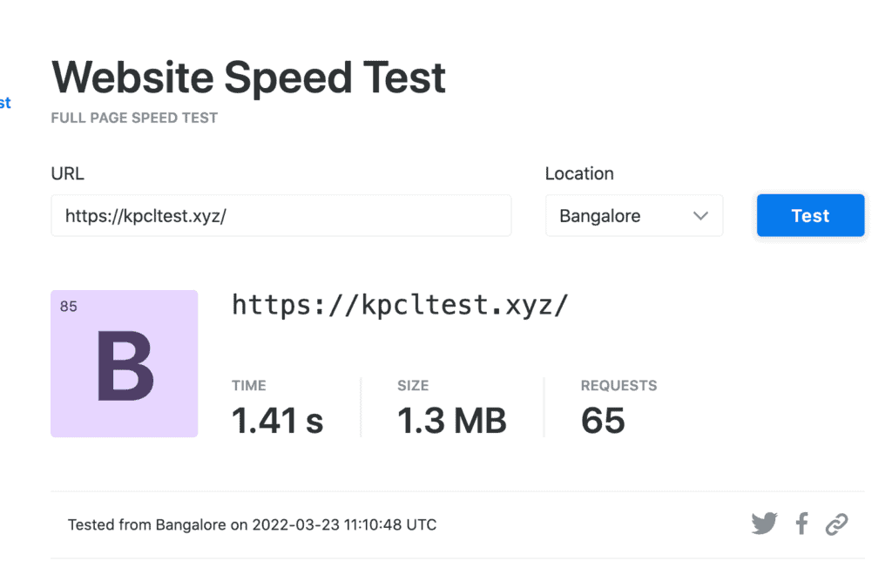Click the chevron arrow next to Bangalore
The image size is (892, 588).
pyautogui.click(x=700, y=215)
